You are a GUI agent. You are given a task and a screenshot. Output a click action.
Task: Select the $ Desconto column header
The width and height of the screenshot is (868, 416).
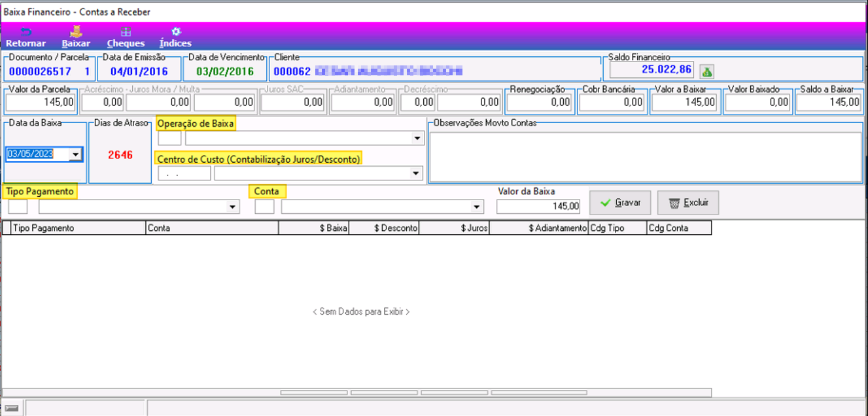(385, 228)
